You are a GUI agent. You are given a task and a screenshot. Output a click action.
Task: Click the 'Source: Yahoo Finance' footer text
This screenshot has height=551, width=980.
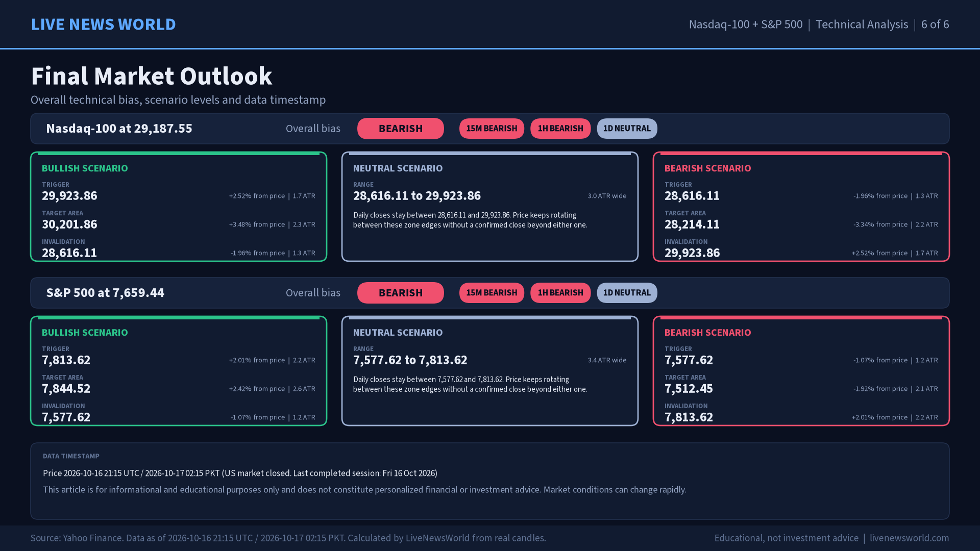tap(288, 538)
